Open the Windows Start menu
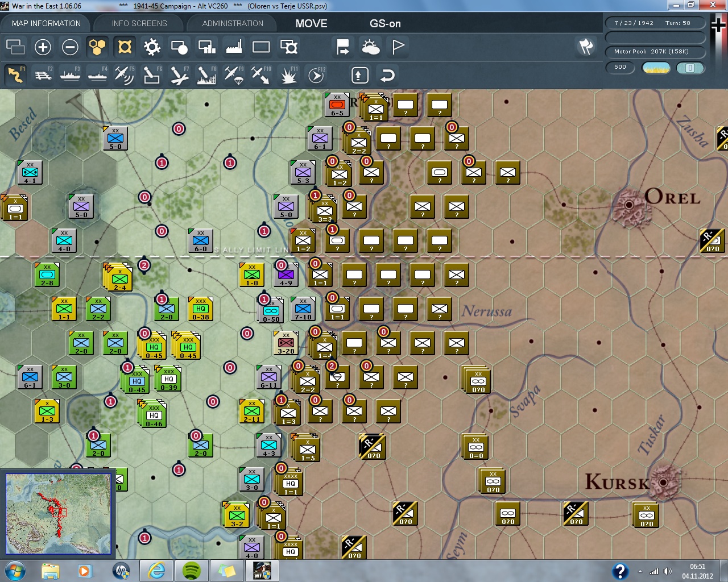728x582 pixels. pyautogui.click(x=14, y=571)
